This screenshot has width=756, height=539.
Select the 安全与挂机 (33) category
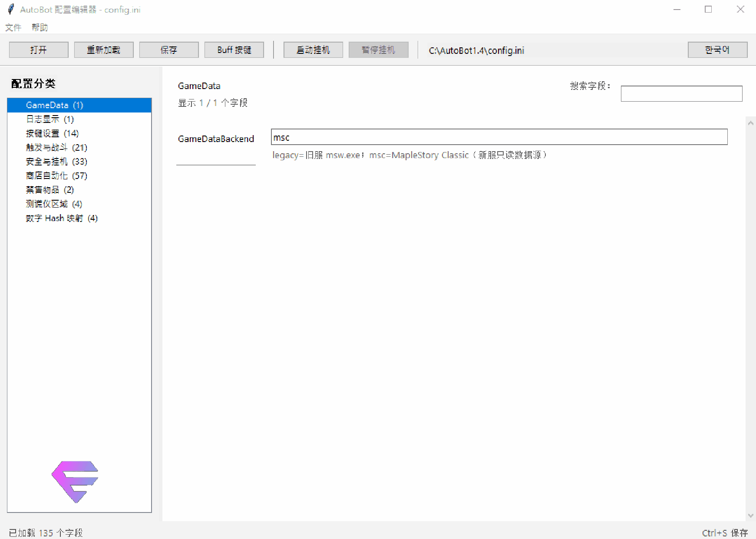click(x=79, y=162)
